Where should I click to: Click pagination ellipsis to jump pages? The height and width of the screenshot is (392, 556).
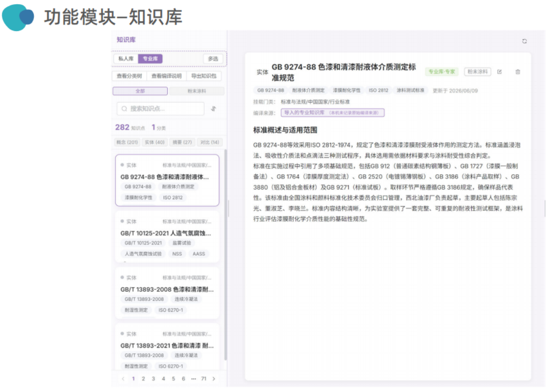194,379
